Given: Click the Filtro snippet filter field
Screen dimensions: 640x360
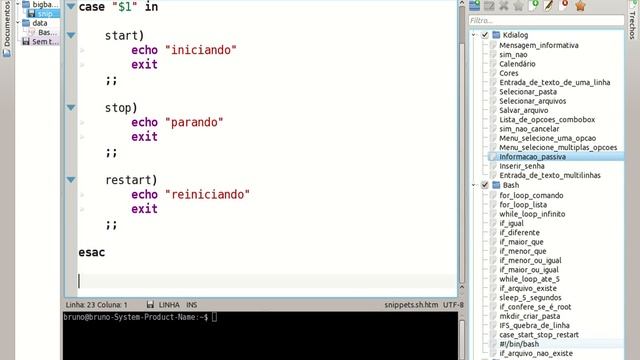Looking at the screenshot, I should (x=546, y=20).
